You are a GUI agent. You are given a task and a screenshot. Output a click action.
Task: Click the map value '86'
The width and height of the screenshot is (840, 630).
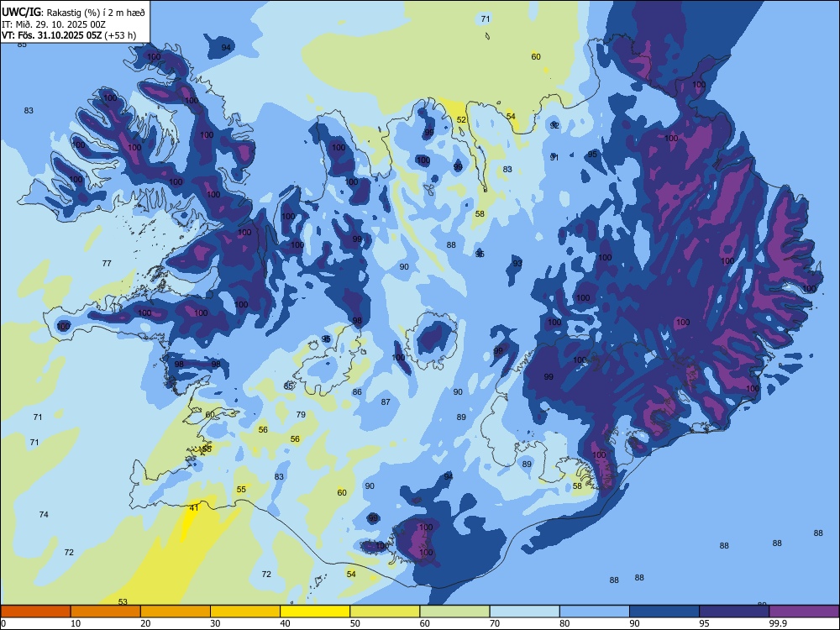point(357,391)
